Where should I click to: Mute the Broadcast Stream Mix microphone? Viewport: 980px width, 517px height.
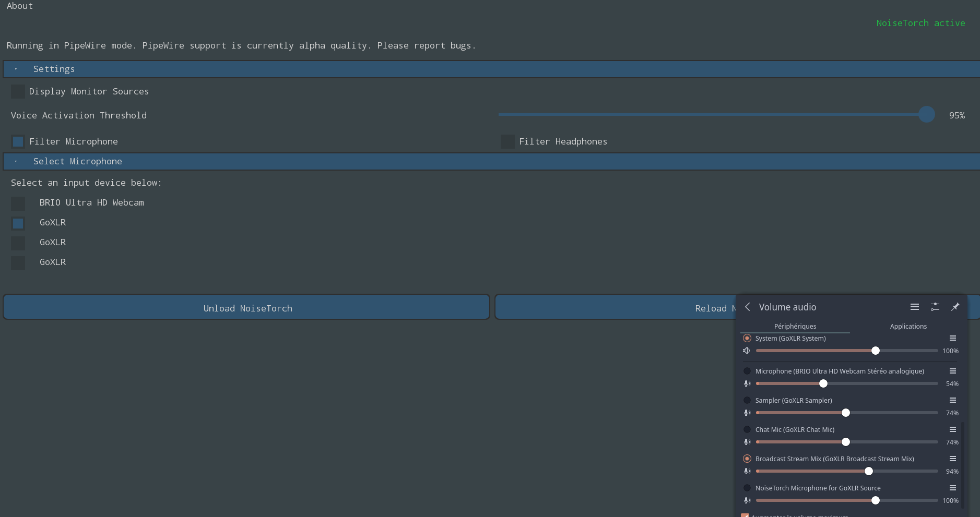point(747,471)
